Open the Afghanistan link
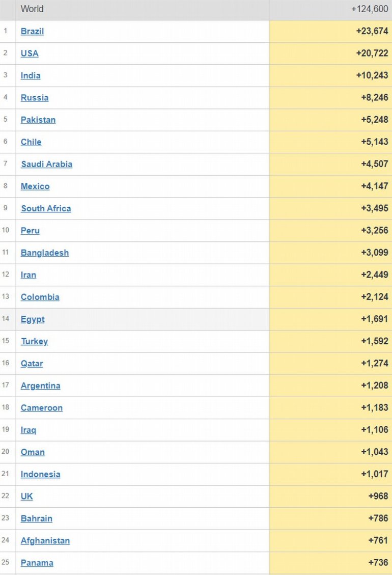Viewport: 392px width, 575px height. (45, 541)
